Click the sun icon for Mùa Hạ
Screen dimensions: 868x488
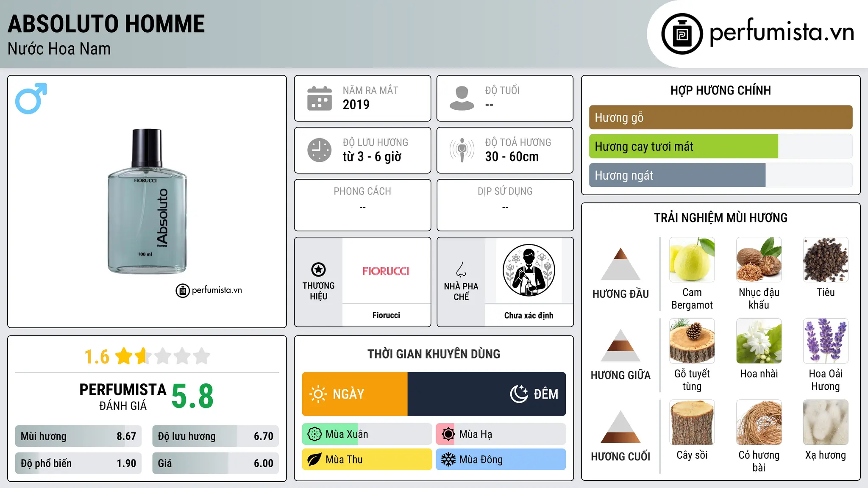pyautogui.click(x=448, y=434)
